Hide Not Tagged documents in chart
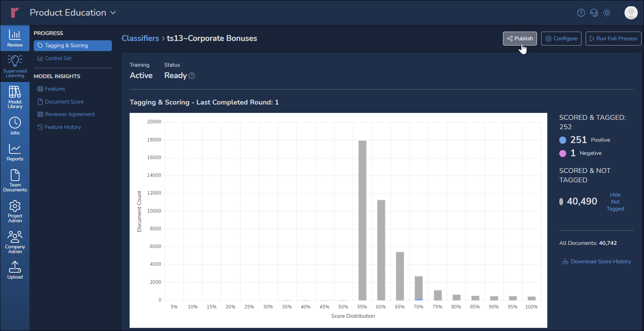 pyautogui.click(x=615, y=202)
